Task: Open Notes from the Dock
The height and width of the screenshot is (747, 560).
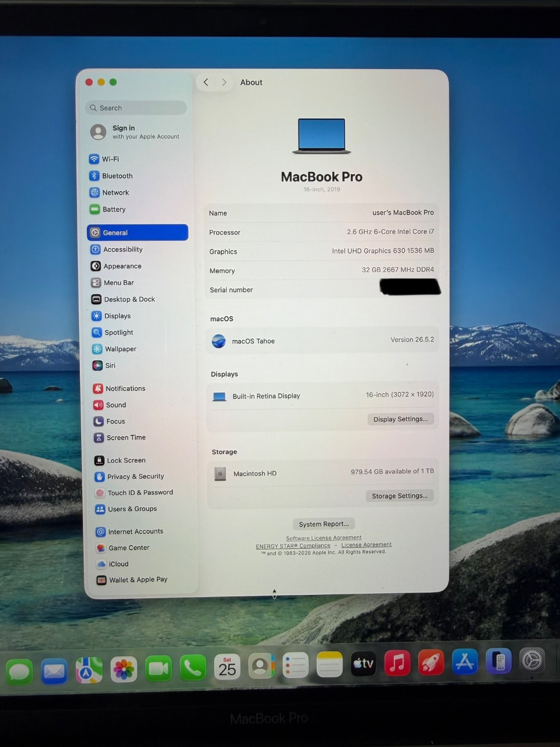Action: 330,664
